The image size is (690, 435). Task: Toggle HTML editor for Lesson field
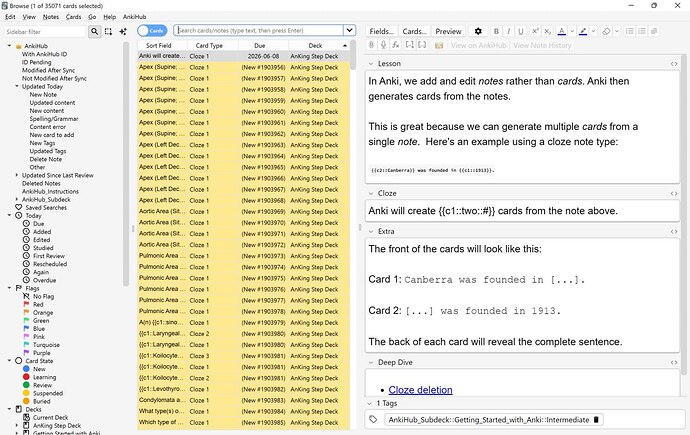[x=674, y=64]
